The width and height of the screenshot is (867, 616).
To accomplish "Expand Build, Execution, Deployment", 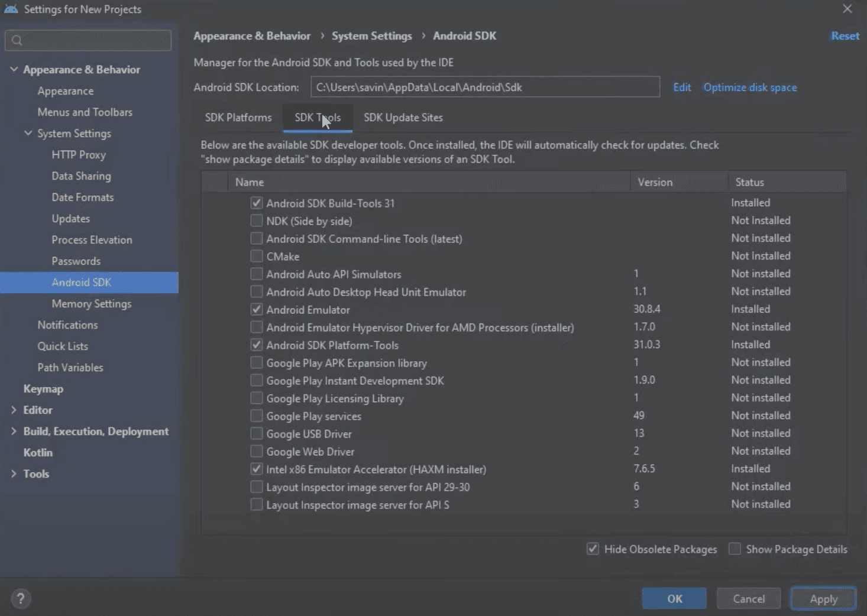I will point(14,431).
